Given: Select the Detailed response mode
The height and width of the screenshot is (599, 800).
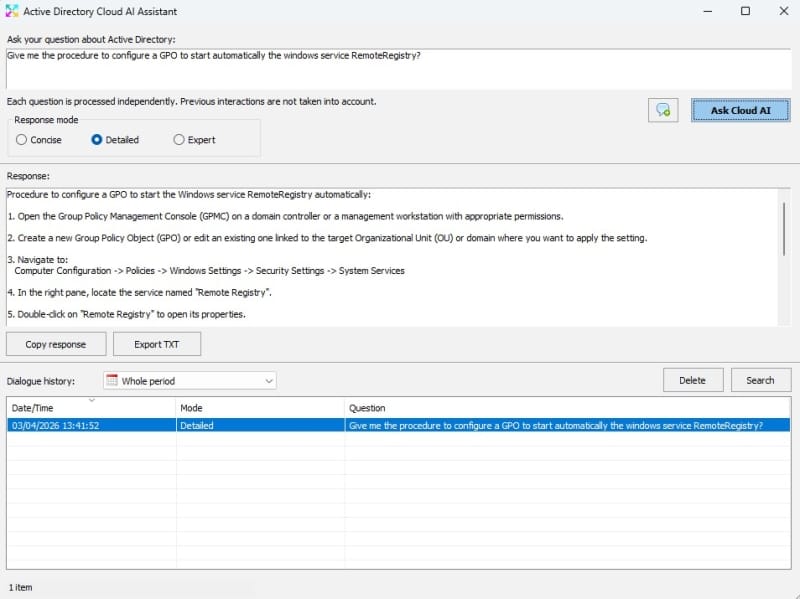Looking at the screenshot, I should pyautogui.click(x=97, y=140).
